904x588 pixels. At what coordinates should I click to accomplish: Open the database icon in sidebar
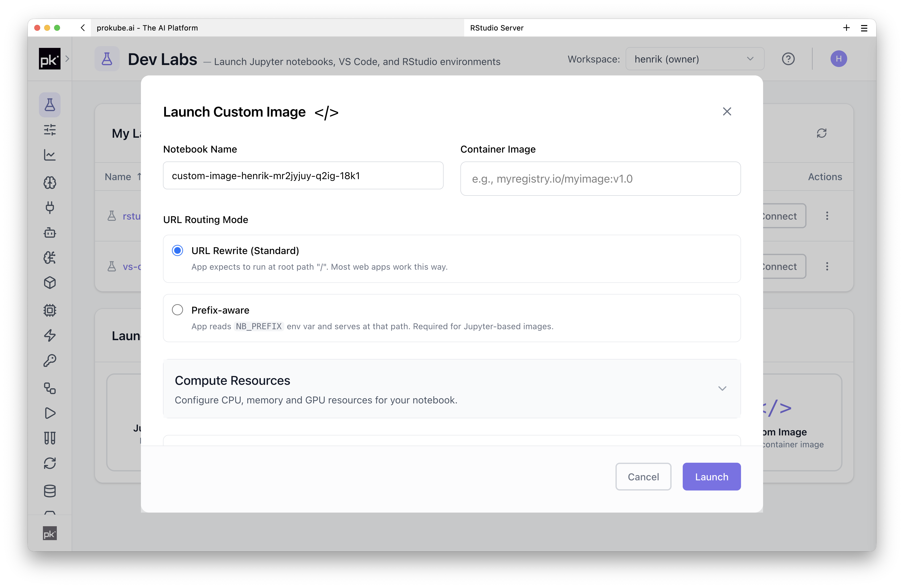50,491
